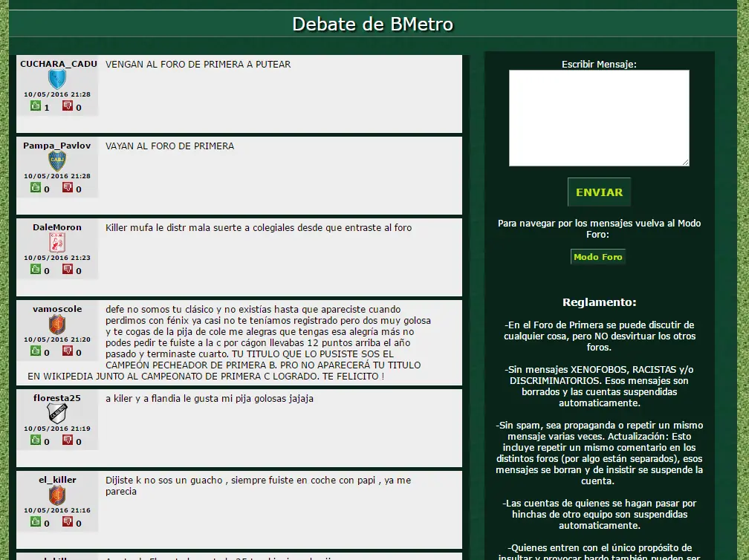749x560 pixels.
Task: Thumbs down el_killer's message
Action: tap(68, 522)
